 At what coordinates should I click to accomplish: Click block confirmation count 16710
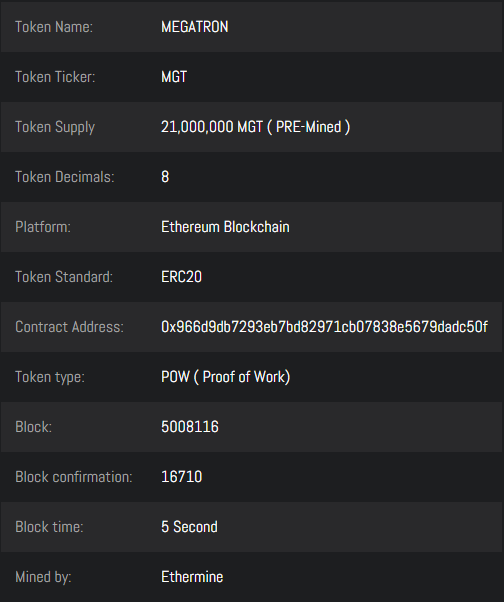[x=182, y=477]
